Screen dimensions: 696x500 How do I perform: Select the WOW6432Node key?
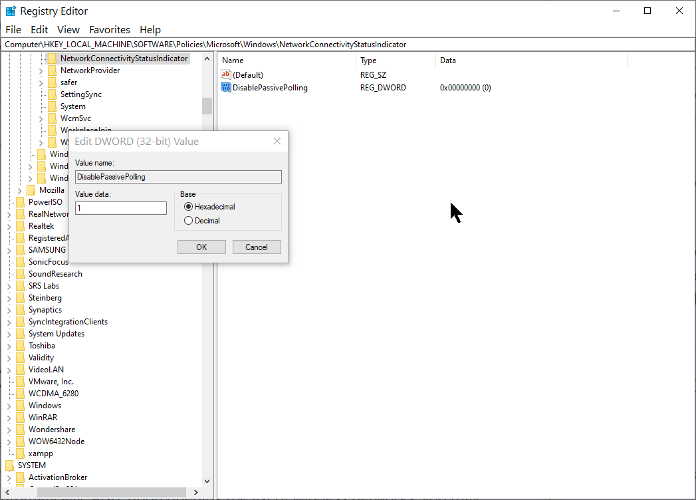point(56,441)
